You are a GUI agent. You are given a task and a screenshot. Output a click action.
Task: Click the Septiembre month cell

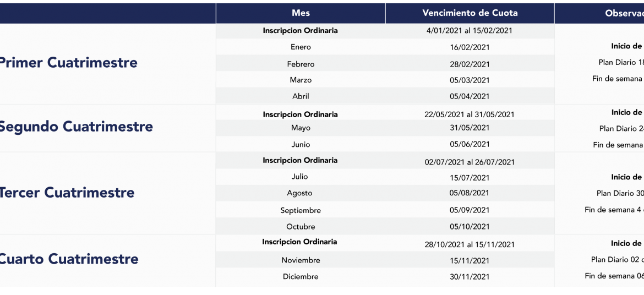(x=301, y=210)
